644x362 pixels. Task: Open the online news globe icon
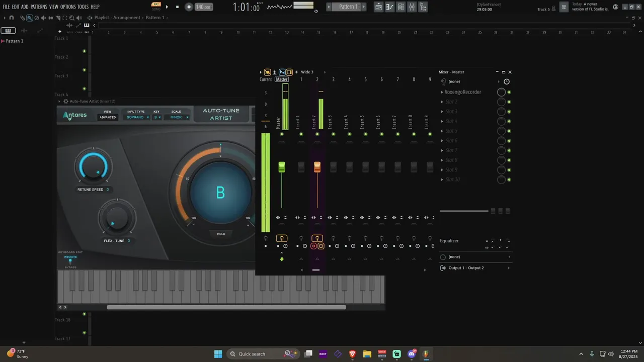616,7
